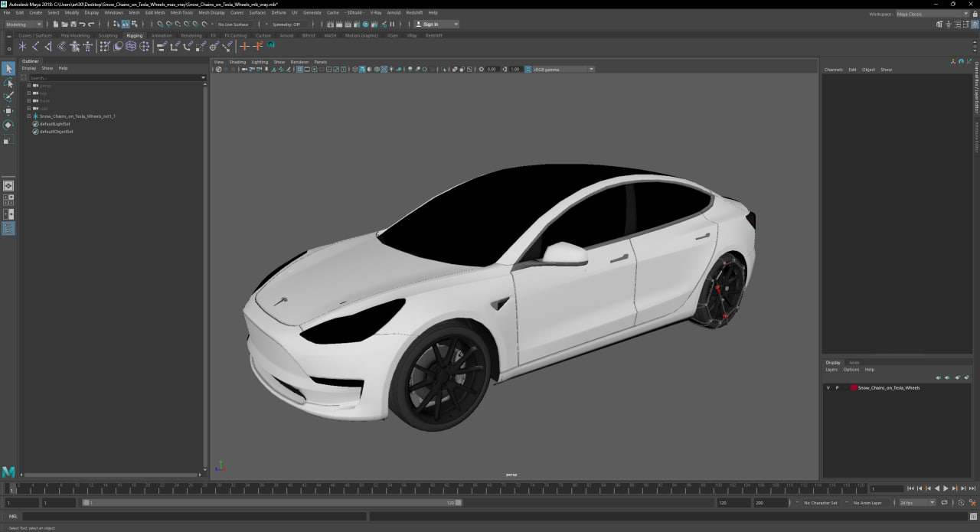
Task: Click the No Live Surface field
Action: 234,24
